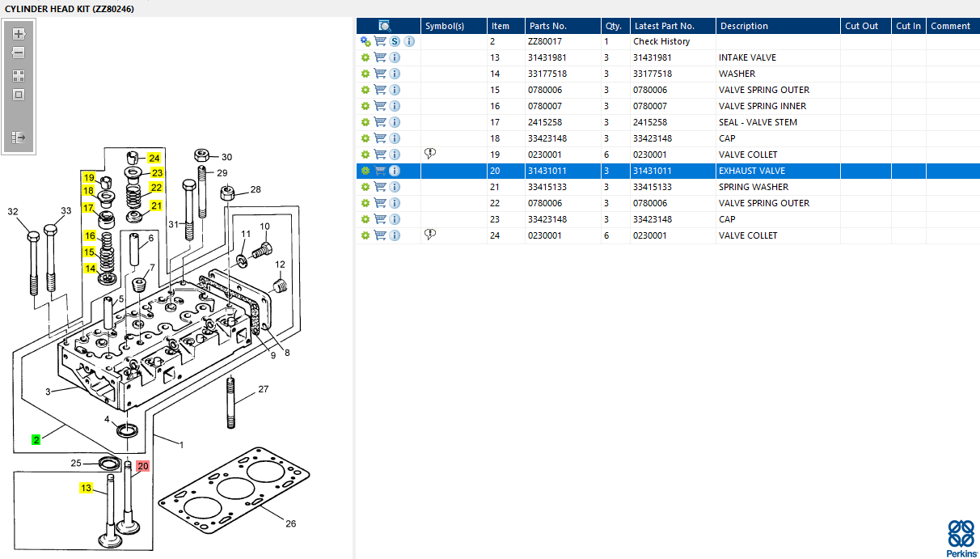The image size is (980, 559).
Task: Select yellow callout 24 on the diagram
Action: [154, 158]
